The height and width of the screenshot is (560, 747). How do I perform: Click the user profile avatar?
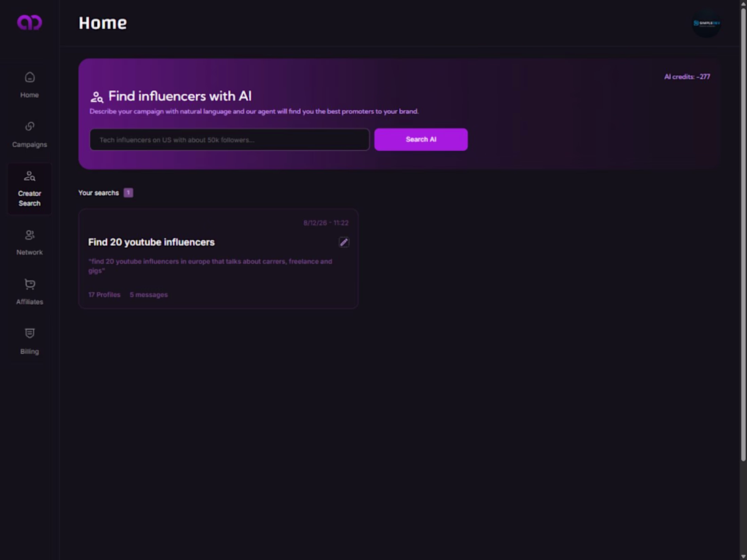706,23
